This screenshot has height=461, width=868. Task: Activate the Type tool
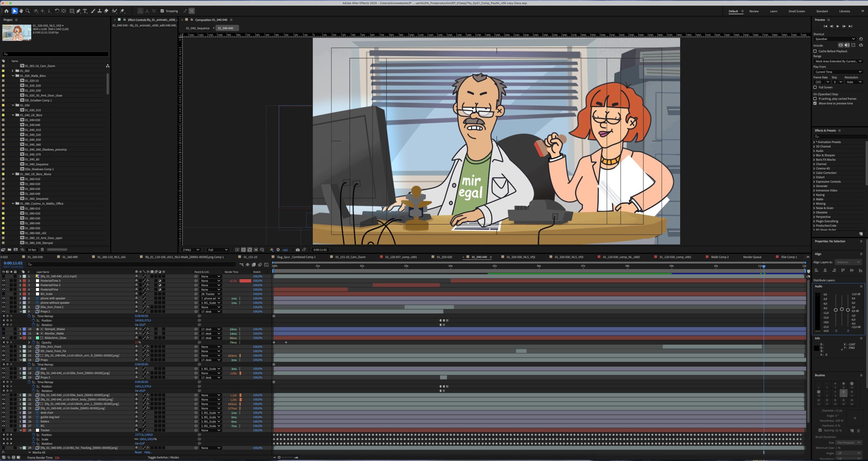pos(85,11)
